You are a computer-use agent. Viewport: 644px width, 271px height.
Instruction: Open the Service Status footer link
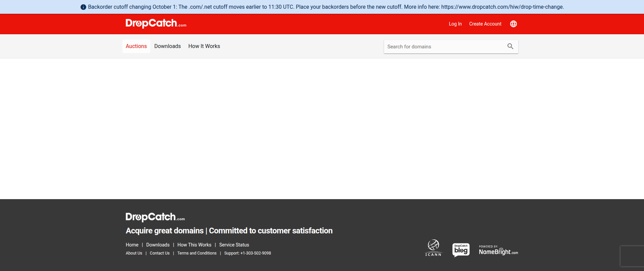pos(234,245)
